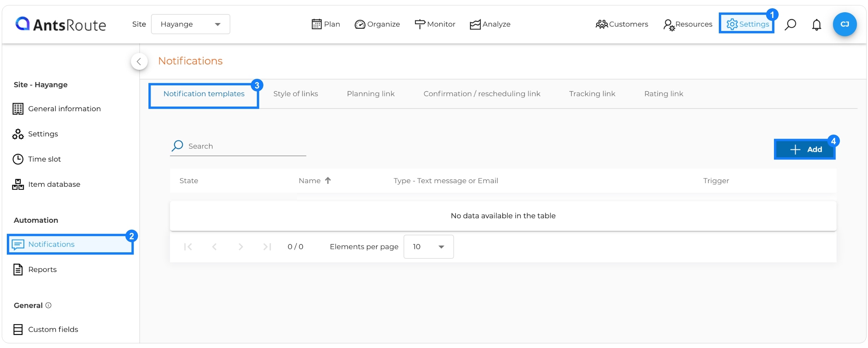This screenshot has width=868, height=348.
Task: Sort by the Trigger column header
Action: pos(716,181)
